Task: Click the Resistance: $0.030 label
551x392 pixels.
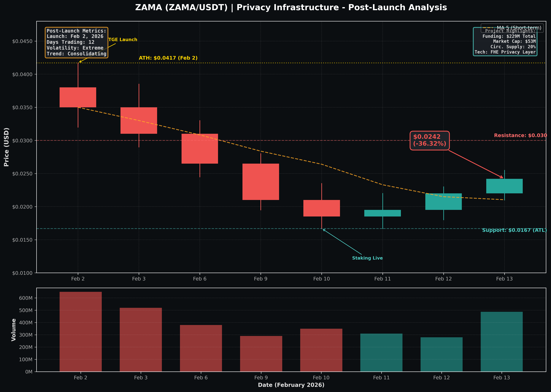Action: point(520,135)
